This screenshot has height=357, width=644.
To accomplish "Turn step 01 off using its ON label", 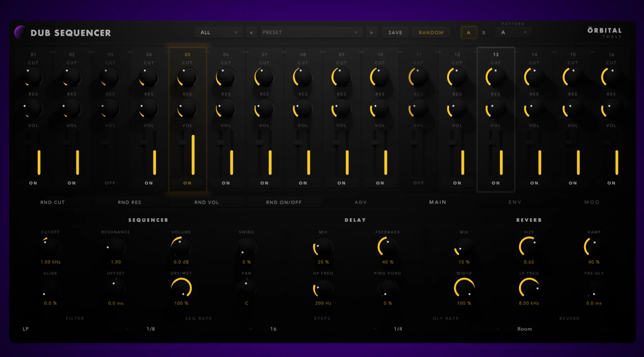I will click(x=33, y=183).
